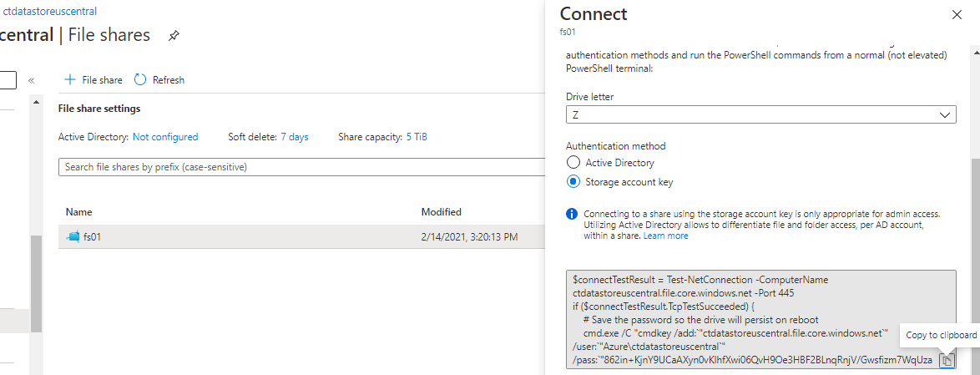Open Active Directory Not configured link
The width and height of the screenshot is (980, 375).
pos(165,137)
